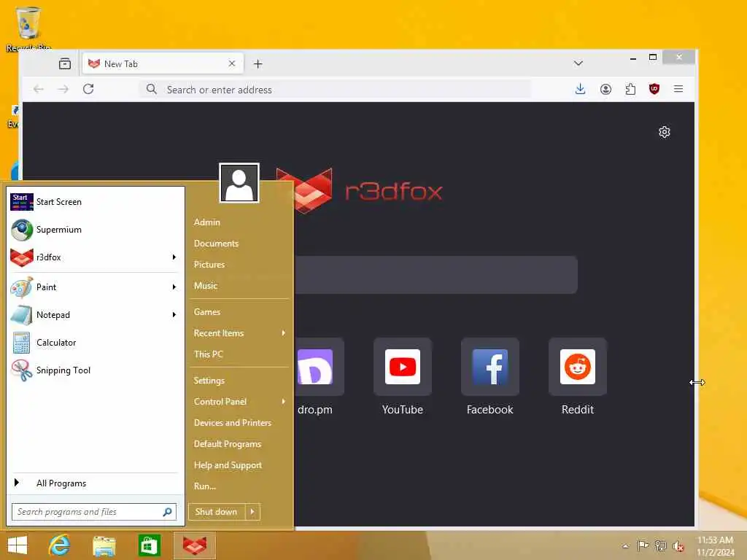
Task: Open Help and Support
Action: (x=228, y=465)
